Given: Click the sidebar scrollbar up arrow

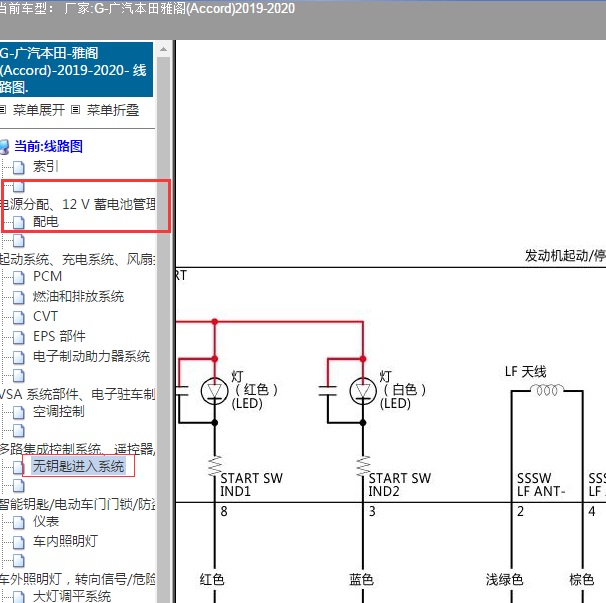Looking at the screenshot, I should pos(163,49).
